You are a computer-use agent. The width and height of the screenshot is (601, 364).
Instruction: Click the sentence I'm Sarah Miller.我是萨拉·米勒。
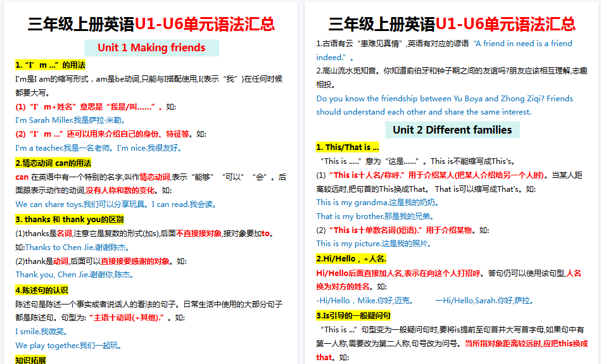point(70,120)
